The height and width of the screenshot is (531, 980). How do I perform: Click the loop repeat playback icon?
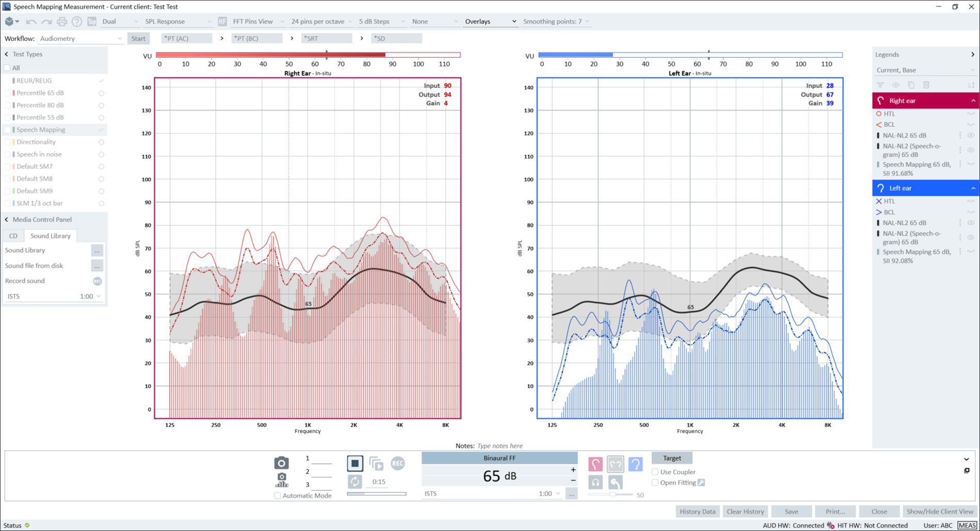[x=355, y=481]
